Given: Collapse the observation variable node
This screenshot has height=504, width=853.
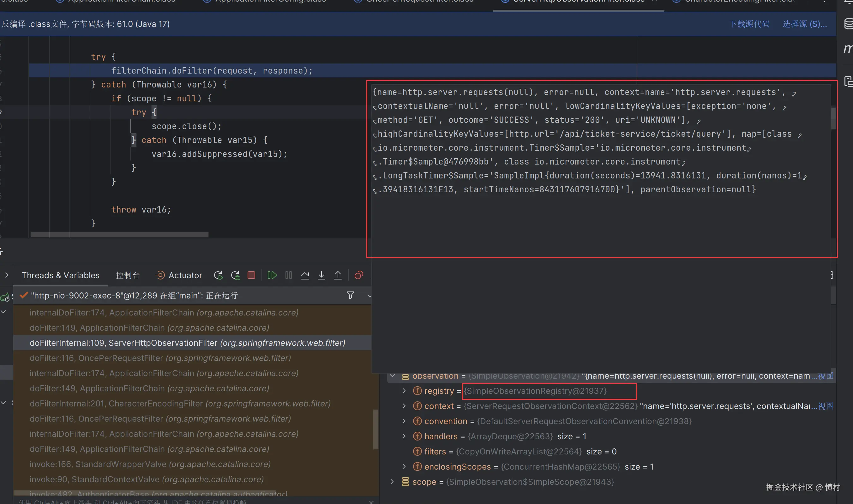Looking at the screenshot, I should point(392,375).
